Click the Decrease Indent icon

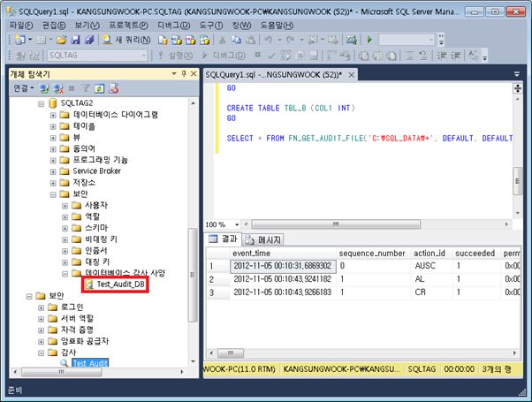click(441, 56)
